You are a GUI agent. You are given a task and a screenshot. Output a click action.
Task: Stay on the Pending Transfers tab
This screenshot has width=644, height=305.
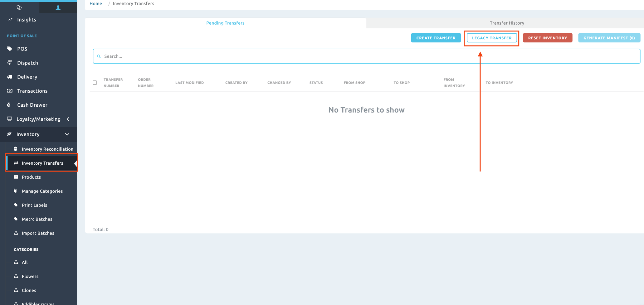(x=225, y=23)
